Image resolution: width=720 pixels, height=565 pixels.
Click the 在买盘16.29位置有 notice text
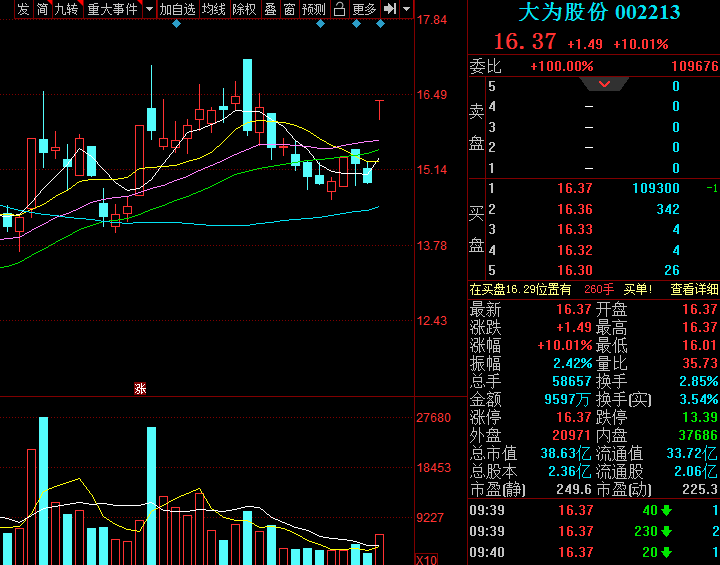(x=520, y=289)
